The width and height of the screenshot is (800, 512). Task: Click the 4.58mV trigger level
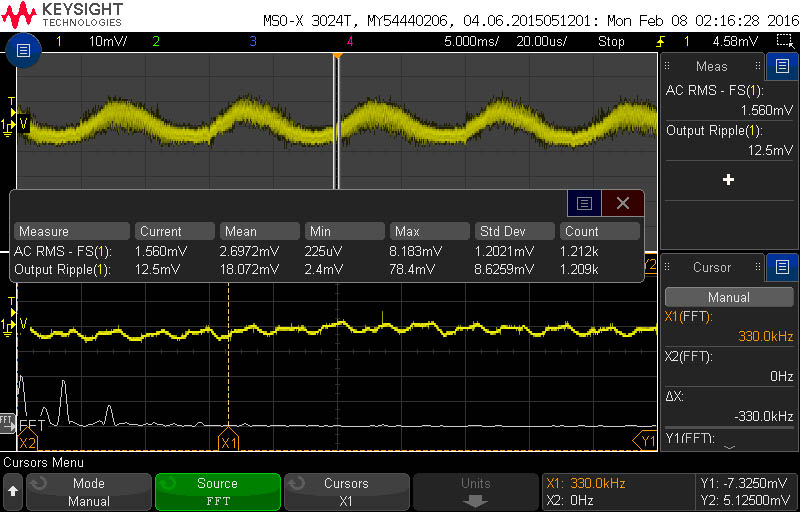click(x=735, y=41)
